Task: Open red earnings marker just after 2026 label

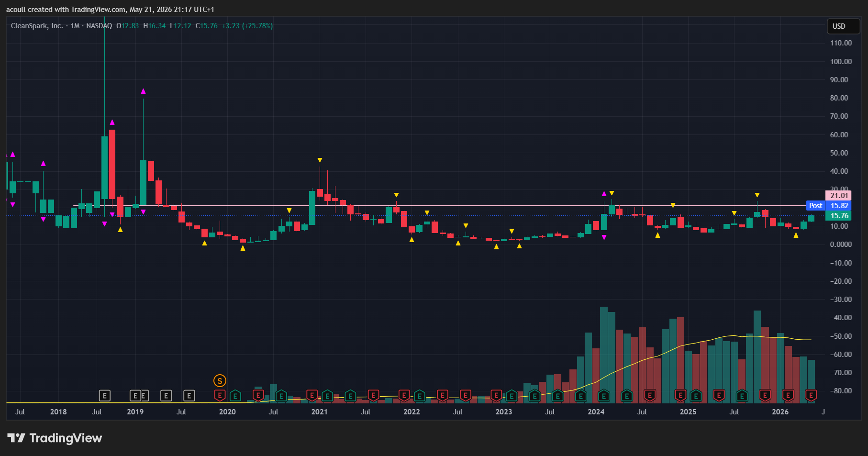Action: point(788,396)
